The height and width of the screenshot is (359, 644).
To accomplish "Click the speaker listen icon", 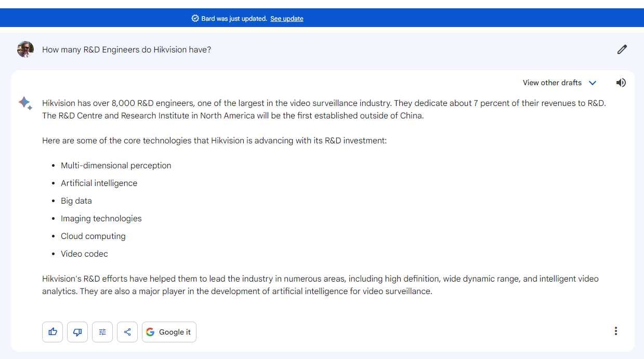I will (621, 83).
